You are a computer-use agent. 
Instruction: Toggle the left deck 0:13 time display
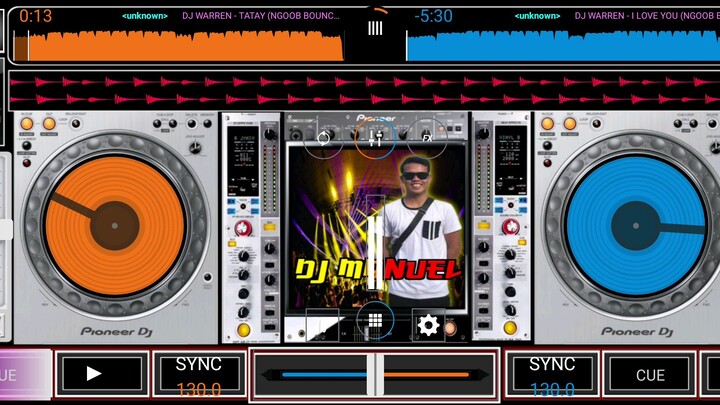35,17
